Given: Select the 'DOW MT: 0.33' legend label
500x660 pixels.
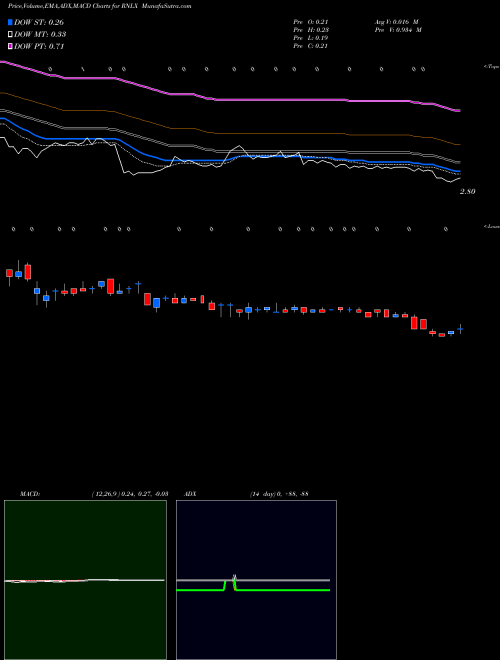Looking at the screenshot, I should coord(40,34).
